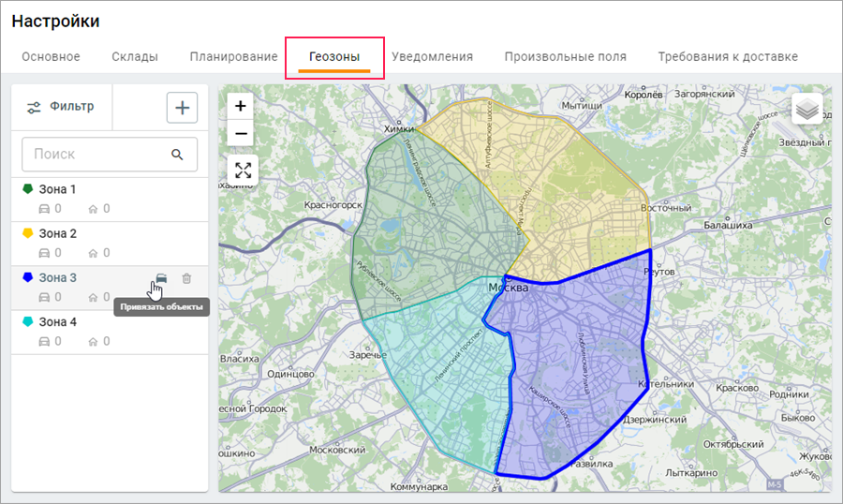This screenshot has height=504, width=843.
Task: Go to the Уведомления tab
Action: coord(432,56)
